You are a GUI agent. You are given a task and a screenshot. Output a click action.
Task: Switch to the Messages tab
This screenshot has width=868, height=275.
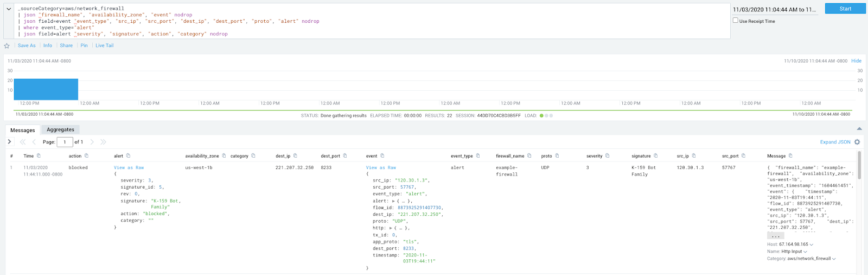point(23,130)
